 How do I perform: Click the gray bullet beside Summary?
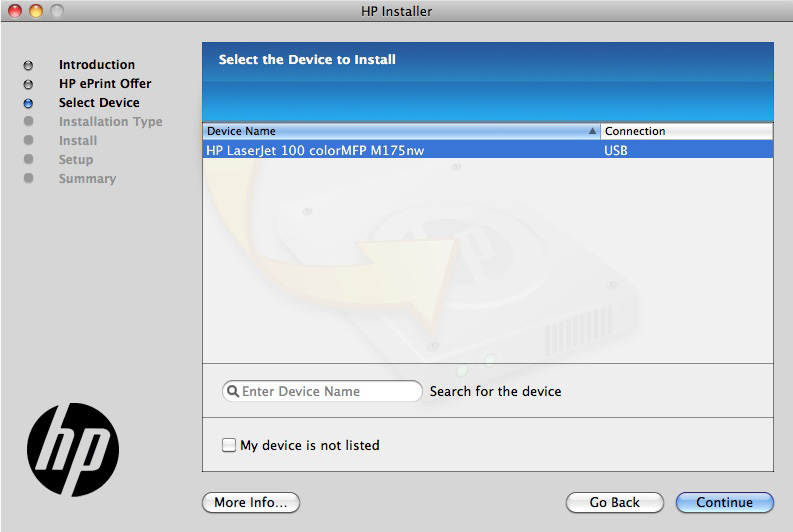tap(28, 178)
